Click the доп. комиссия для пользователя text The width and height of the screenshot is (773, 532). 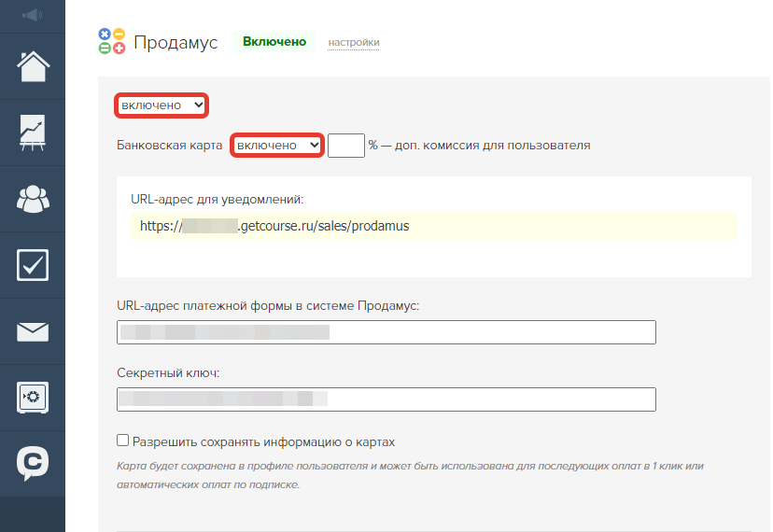(493, 146)
